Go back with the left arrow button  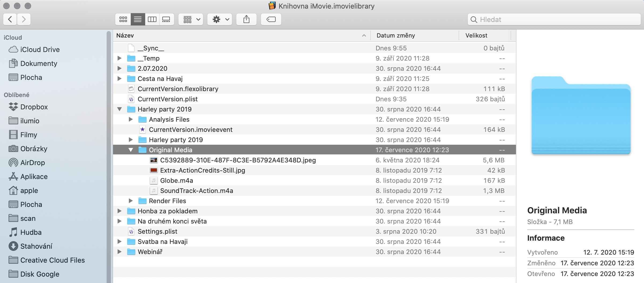click(x=10, y=19)
